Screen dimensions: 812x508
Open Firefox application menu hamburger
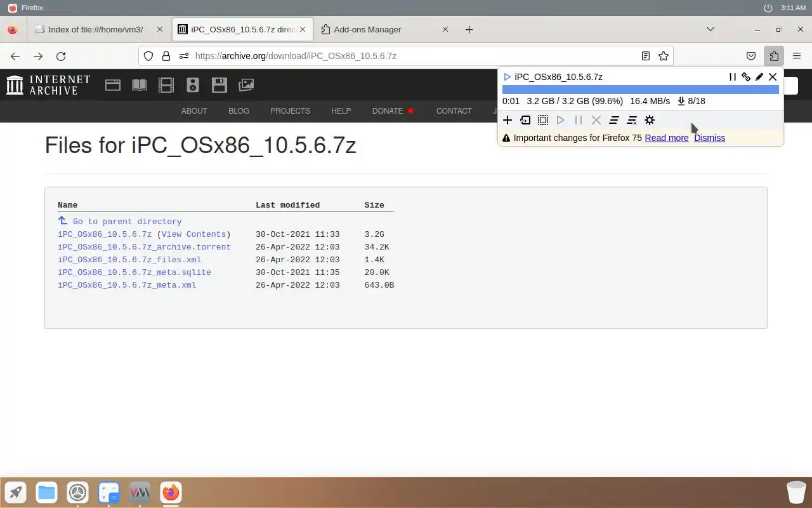click(x=797, y=56)
